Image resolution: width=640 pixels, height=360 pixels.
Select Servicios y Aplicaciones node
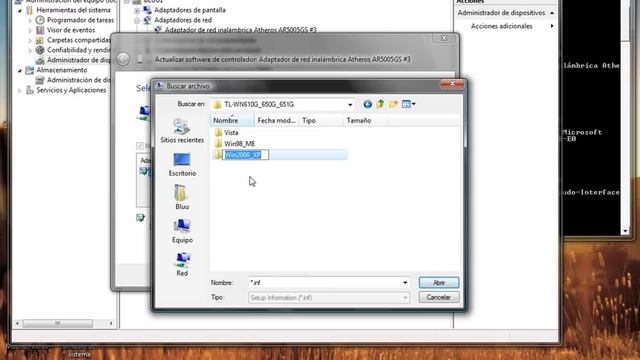(71, 90)
